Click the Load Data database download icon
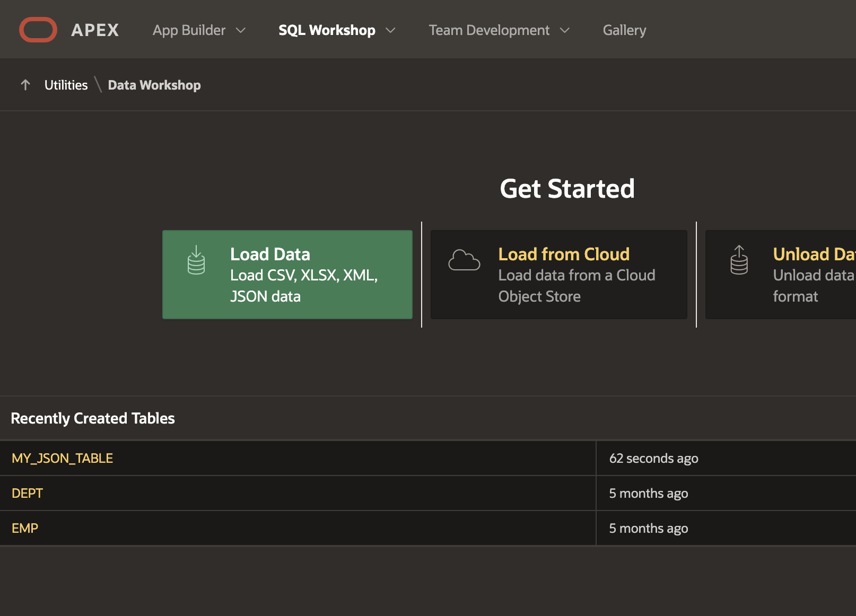This screenshot has width=856, height=616. pos(196,260)
